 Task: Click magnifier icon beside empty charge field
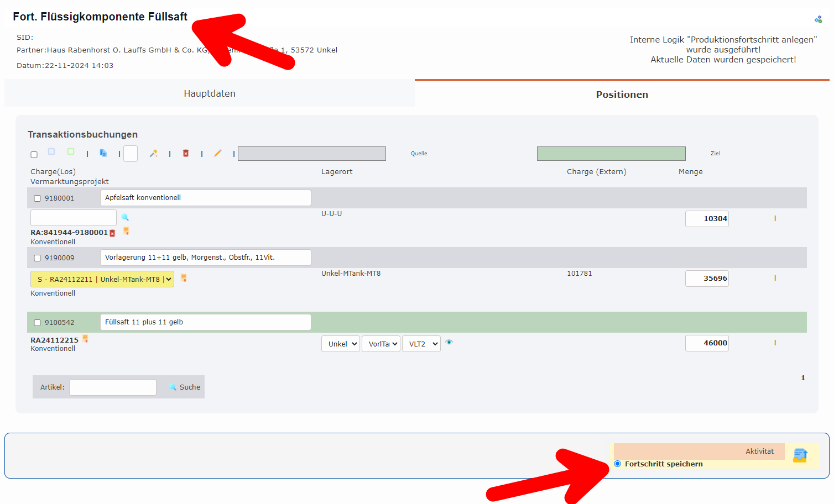125,217
